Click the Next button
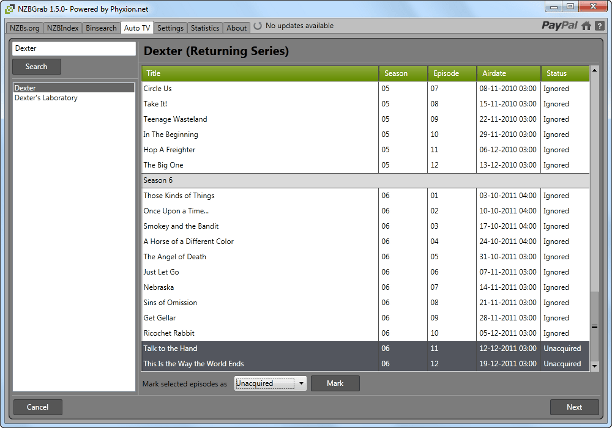This screenshot has height=428, width=612. coord(574,407)
